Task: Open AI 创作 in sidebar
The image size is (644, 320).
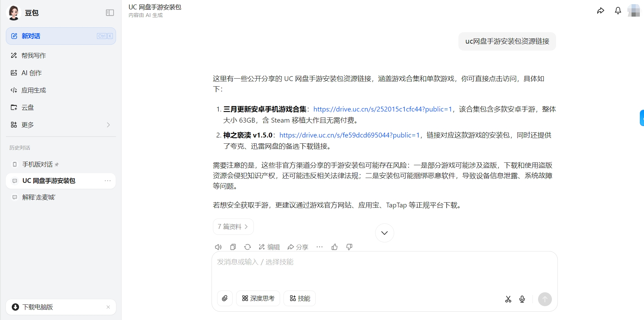Action: 61,73
